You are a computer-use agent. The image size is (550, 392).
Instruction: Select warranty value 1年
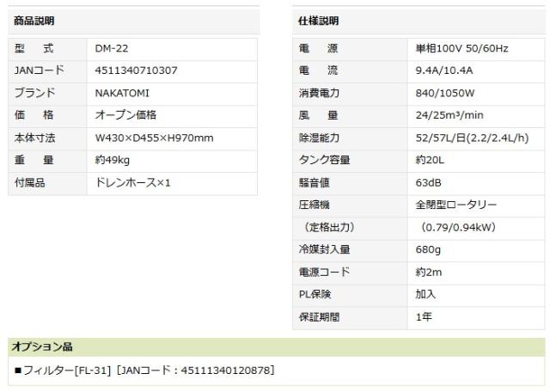424,317
